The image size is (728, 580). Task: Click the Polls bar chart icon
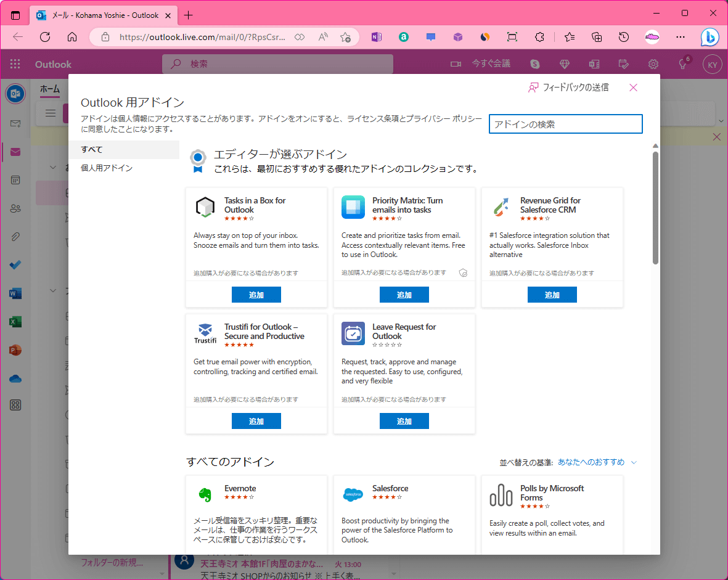pos(501,494)
